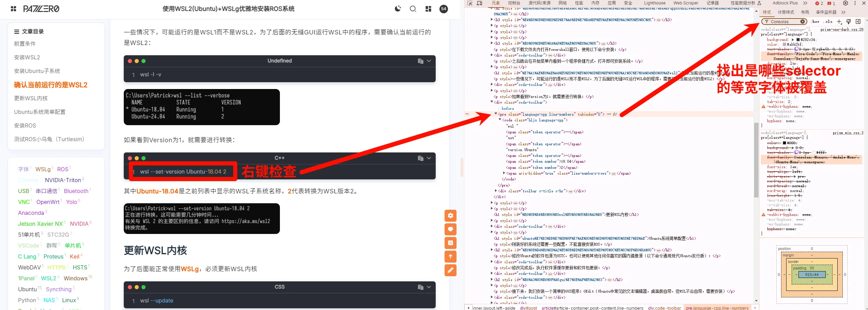Open DevTools settings gear
This screenshot has height=310, width=868.
click(x=845, y=3)
